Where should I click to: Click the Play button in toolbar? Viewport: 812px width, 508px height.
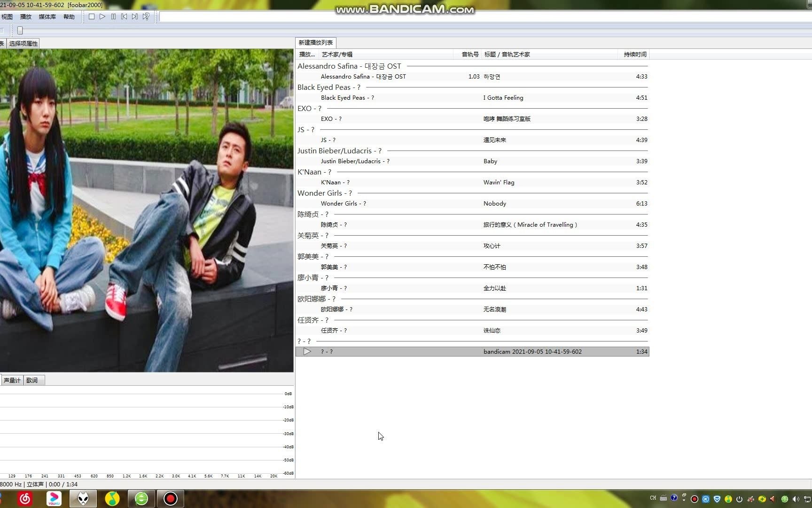(x=102, y=16)
